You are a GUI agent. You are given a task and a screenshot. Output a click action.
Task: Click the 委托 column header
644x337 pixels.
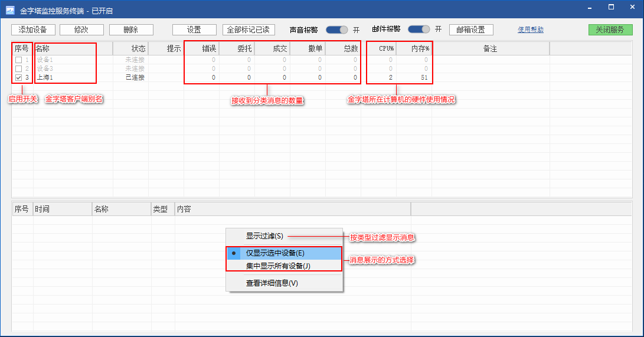[237, 48]
